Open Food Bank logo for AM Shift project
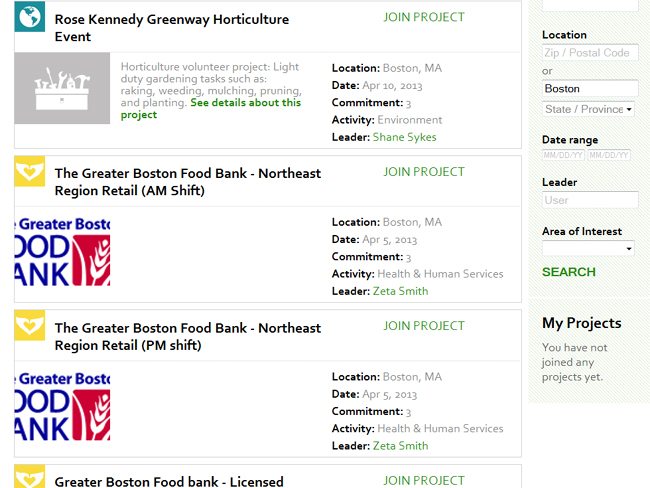Image resolution: width=650 pixels, height=488 pixels. coord(62,251)
